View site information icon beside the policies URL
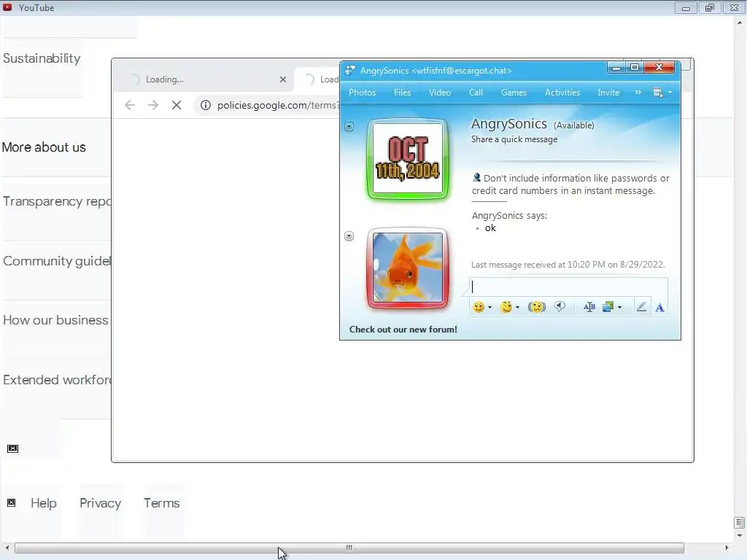The width and height of the screenshot is (747, 560). 205,105
